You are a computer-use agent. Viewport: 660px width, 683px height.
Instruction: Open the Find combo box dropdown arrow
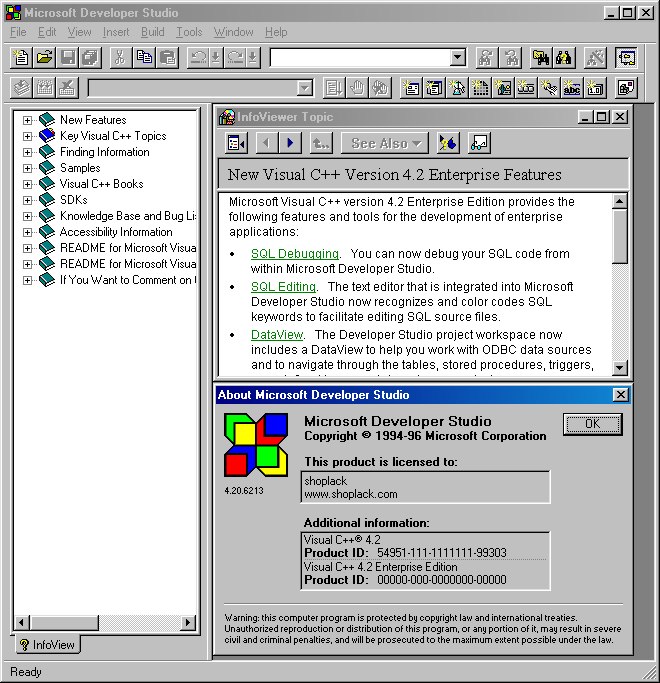pyautogui.click(x=457, y=57)
